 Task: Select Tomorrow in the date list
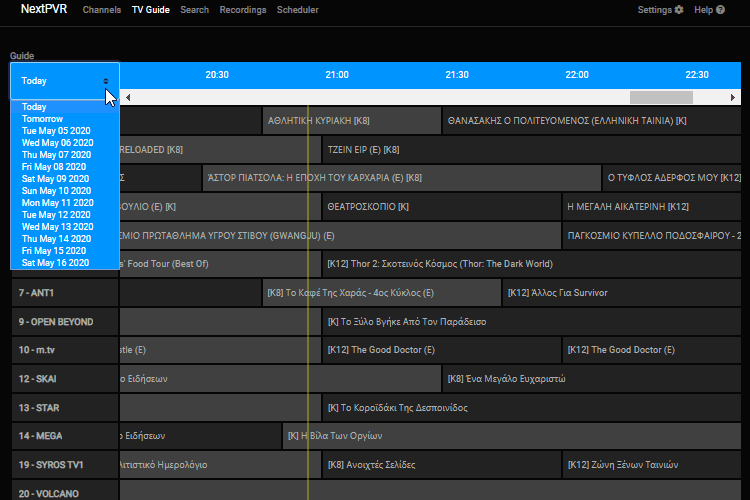point(65,119)
